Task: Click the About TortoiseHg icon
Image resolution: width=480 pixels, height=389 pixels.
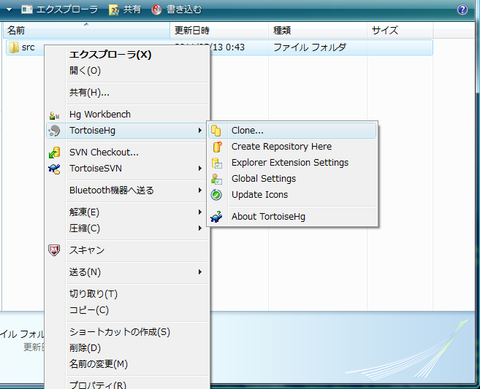Action: (216, 217)
